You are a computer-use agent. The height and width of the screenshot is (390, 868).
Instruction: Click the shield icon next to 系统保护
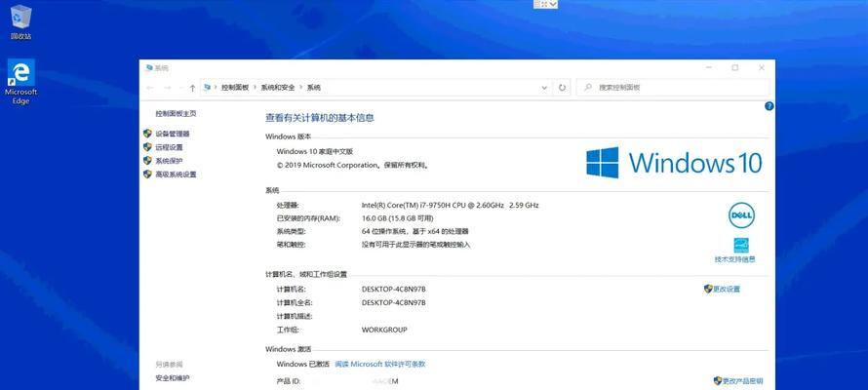[x=147, y=161]
